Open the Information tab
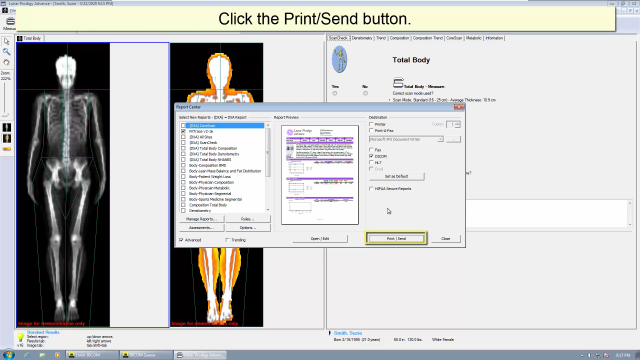640x360 pixels. pyautogui.click(x=494, y=38)
